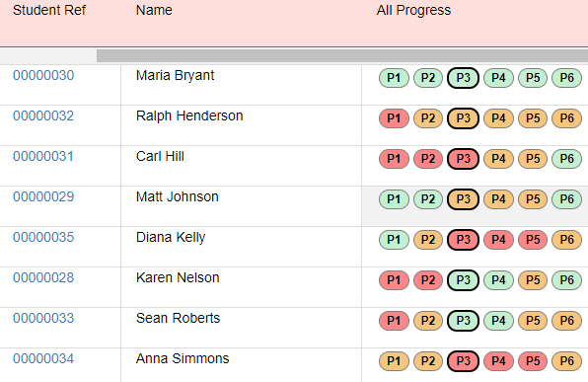The width and height of the screenshot is (588, 382).
Task: Open Anna Simmons' highlighted red P3 badge
Action: point(463,361)
